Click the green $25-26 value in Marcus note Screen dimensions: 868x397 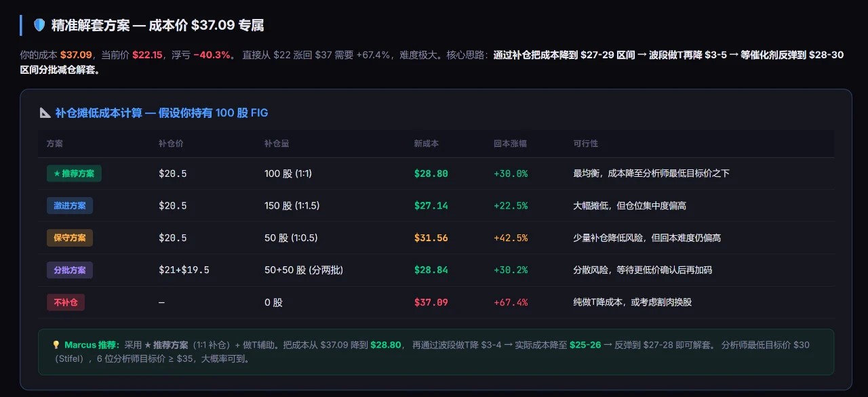pos(585,345)
